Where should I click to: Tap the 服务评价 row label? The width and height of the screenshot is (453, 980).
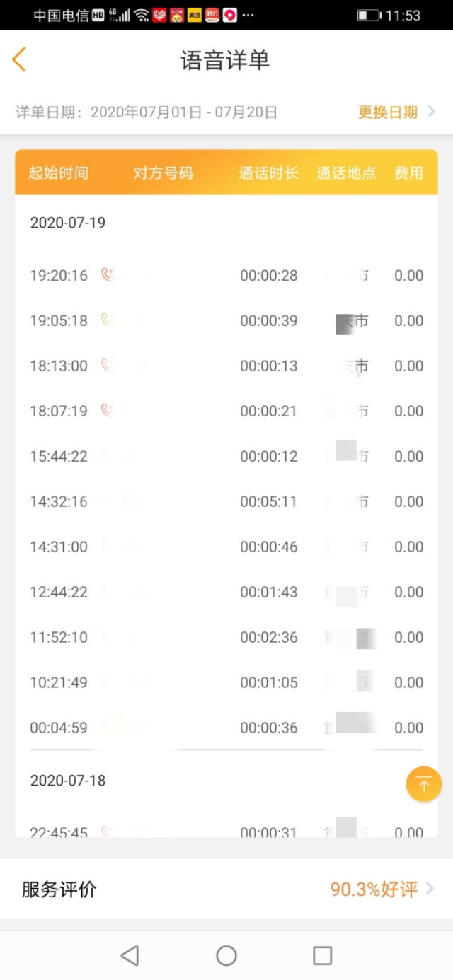coord(59,889)
